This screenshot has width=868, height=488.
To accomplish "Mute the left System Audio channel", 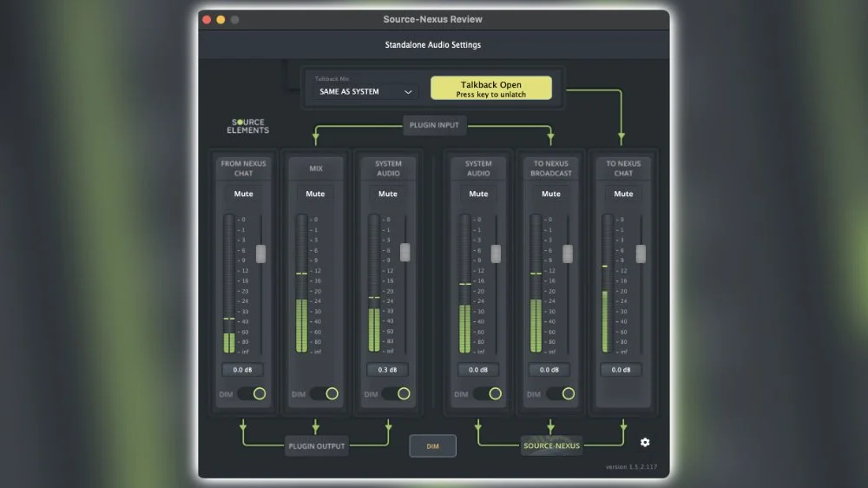I will [387, 194].
